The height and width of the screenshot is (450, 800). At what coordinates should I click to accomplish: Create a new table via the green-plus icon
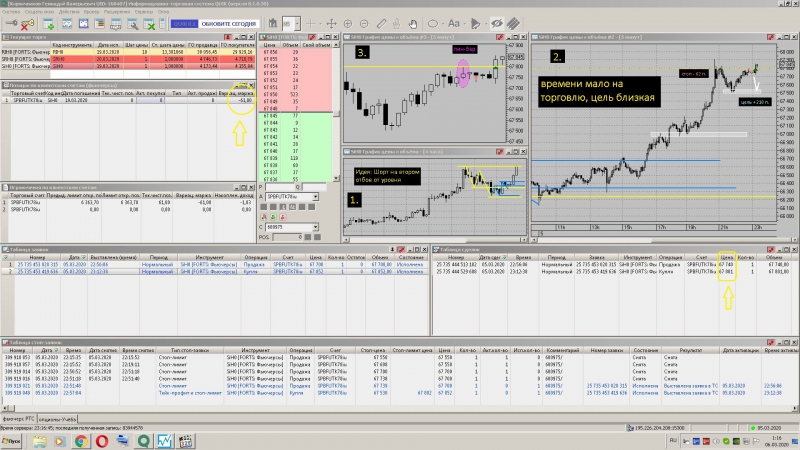click(x=49, y=23)
